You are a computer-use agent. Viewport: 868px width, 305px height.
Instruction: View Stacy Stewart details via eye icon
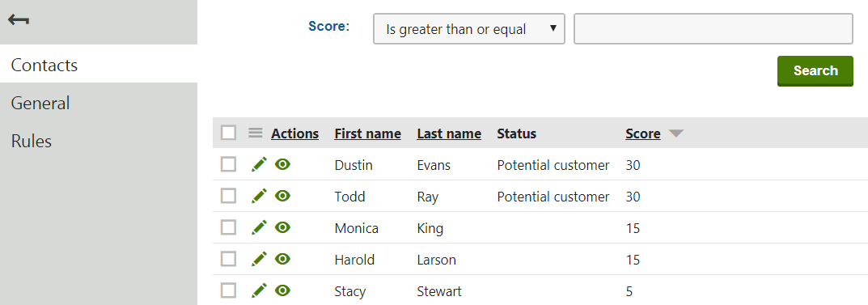click(x=283, y=290)
